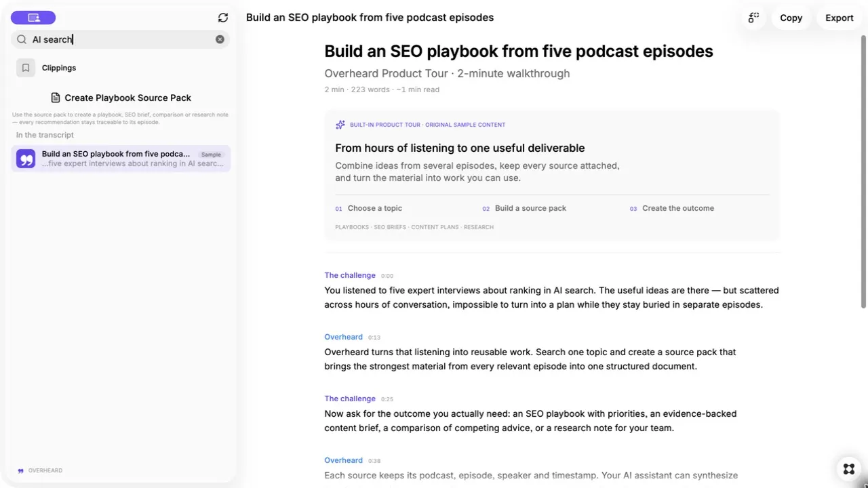Viewport: 868px width, 488px height.
Task: Click the vertical scrollbar of the transcript
Action: click(863, 169)
